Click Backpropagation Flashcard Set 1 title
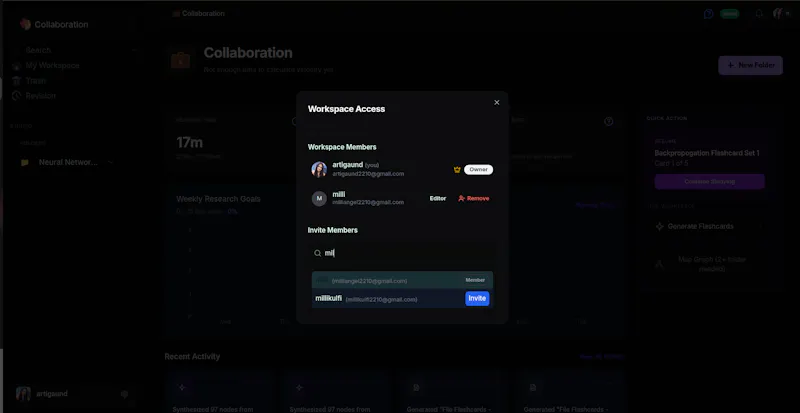 tap(707, 153)
